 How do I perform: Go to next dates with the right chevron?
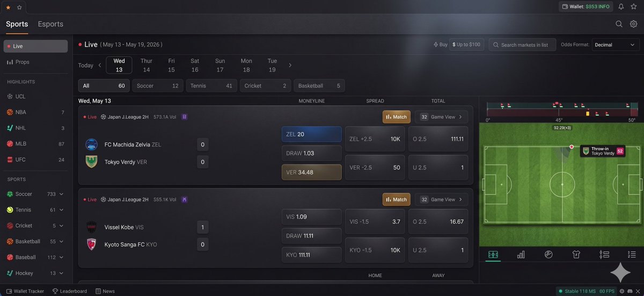(290, 65)
